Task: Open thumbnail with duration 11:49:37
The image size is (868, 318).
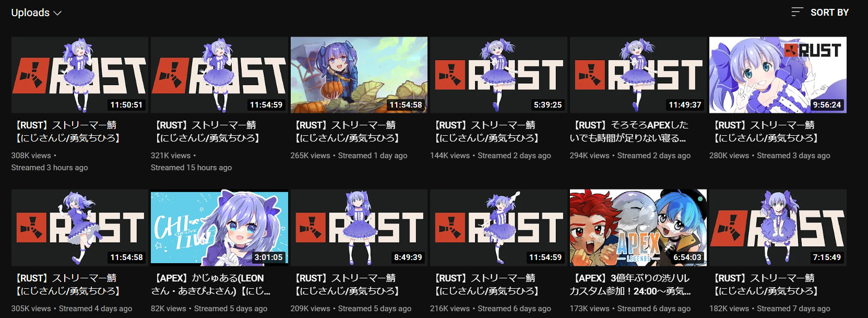Action: (638, 75)
